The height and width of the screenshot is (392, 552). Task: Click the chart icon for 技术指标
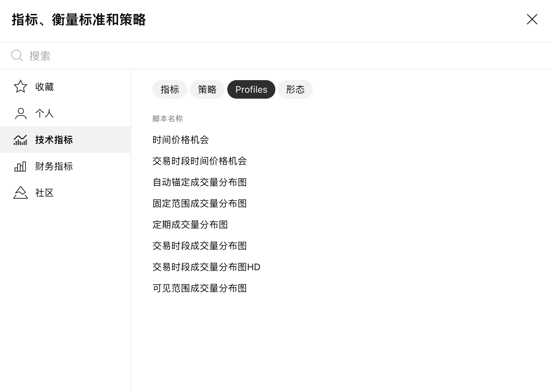pos(20,140)
